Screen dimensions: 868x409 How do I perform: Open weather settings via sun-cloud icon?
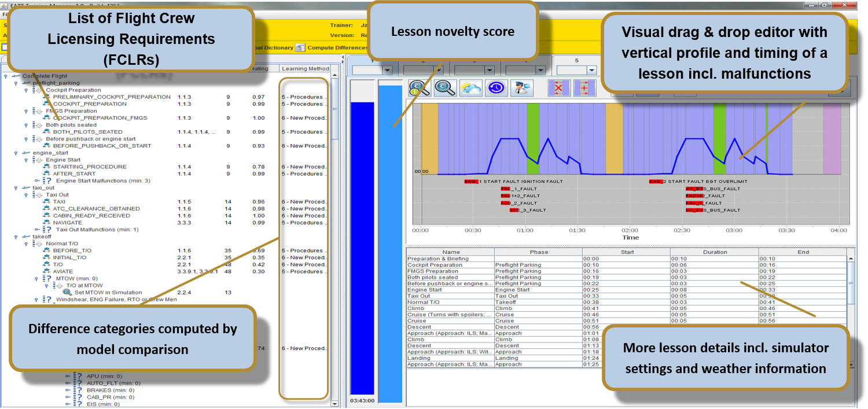coord(470,88)
